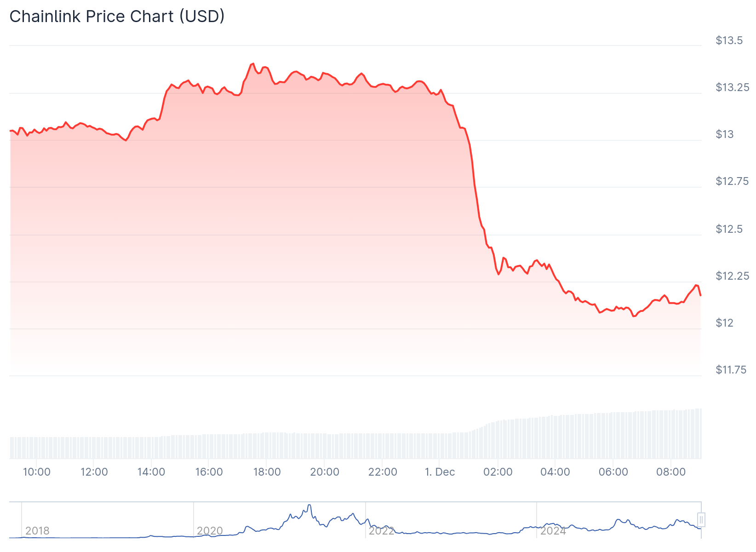Click the 06:00 time axis label
This screenshot has height=552, width=756.
(613, 472)
